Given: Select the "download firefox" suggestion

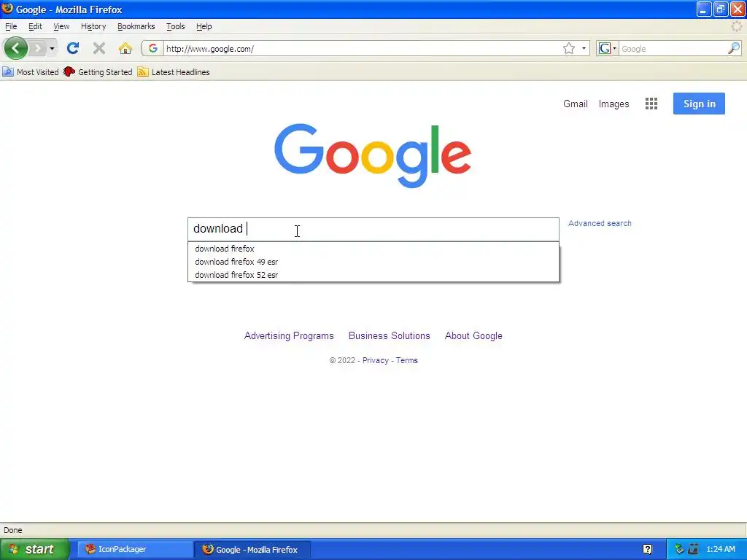Looking at the screenshot, I should (x=373, y=249).
